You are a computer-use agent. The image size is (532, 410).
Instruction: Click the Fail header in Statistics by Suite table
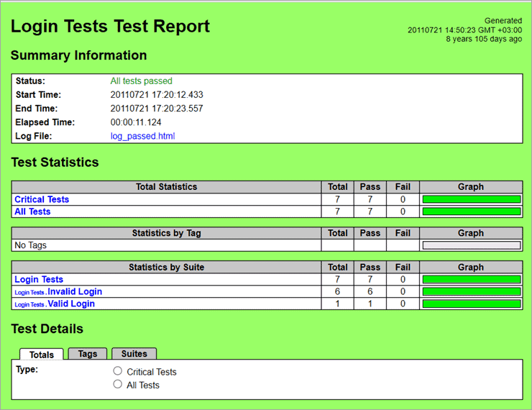(x=403, y=267)
